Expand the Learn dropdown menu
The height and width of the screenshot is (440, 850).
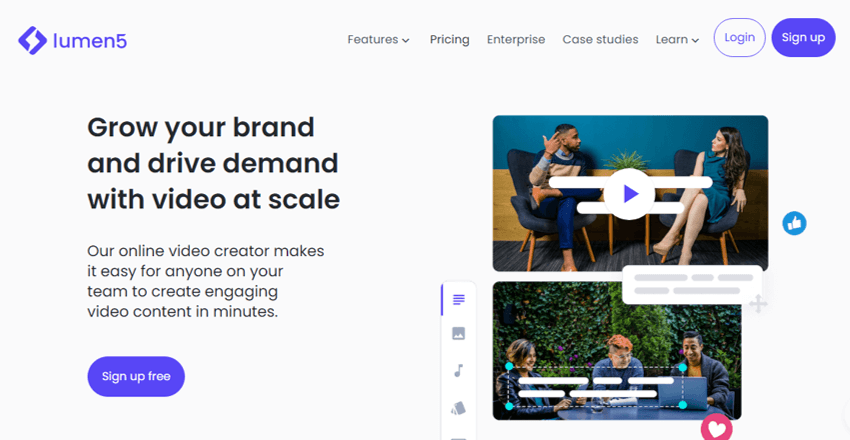677,40
